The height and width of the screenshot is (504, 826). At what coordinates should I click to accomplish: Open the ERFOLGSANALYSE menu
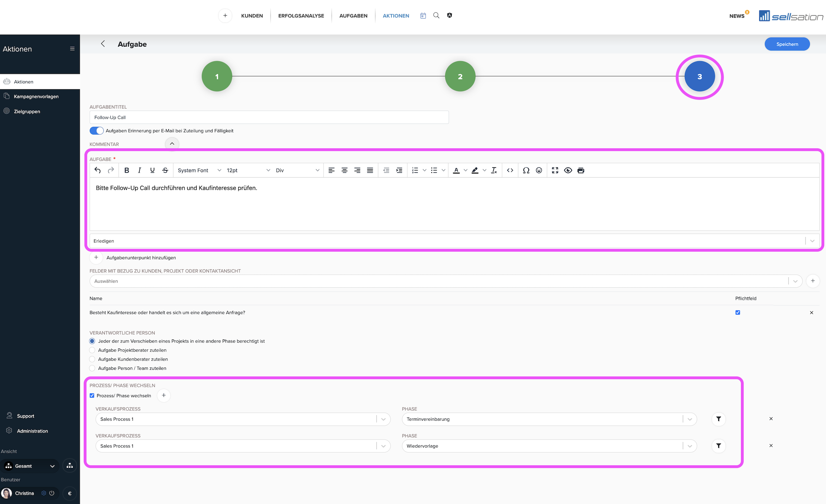coord(301,16)
